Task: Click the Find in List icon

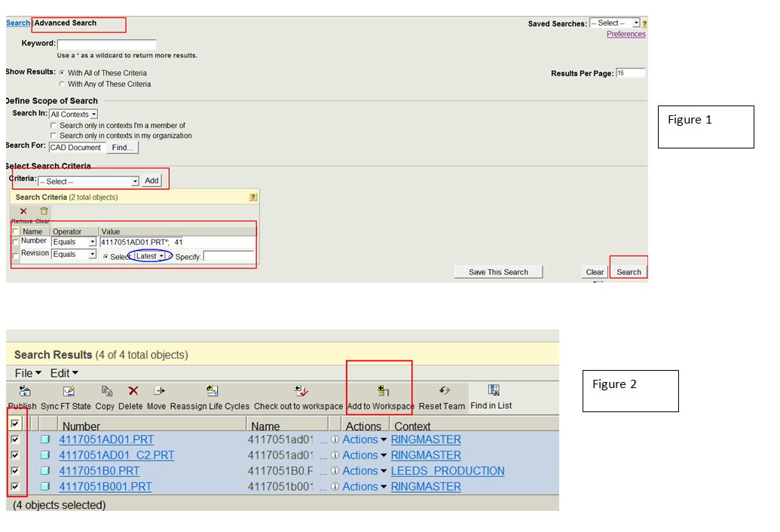Action: [x=494, y=390]
